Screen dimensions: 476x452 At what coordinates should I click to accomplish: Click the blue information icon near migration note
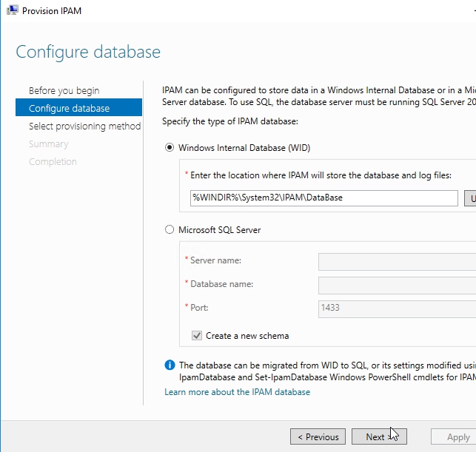coord(170,365)
